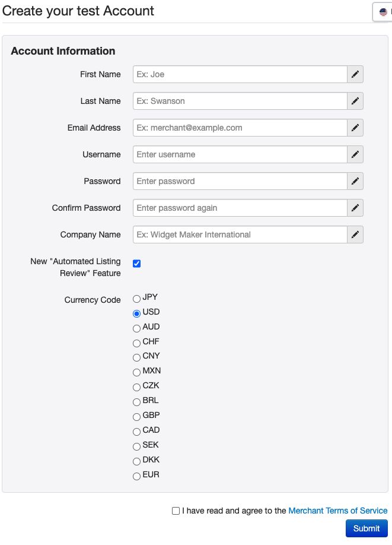
Task: Click the edit pencil beside Company Name
Action: [x=355, y=235]
